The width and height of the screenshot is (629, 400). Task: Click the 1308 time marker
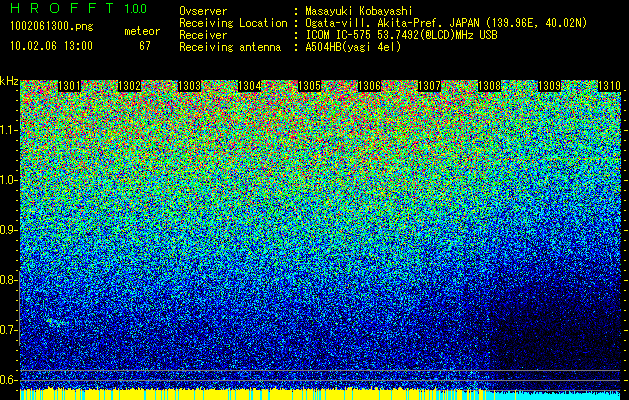(x=489, y=86)
